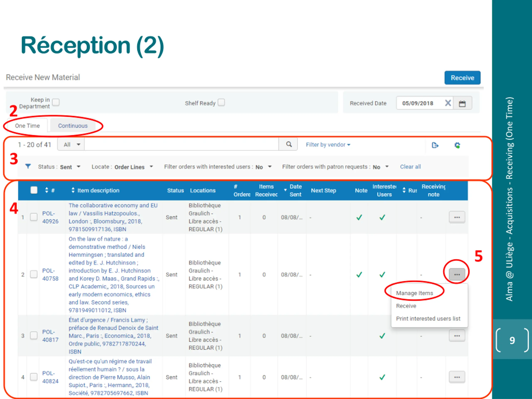Open row actions ellipsis for POL-40817
Screen dimensions: 532x399
[457, 336]
